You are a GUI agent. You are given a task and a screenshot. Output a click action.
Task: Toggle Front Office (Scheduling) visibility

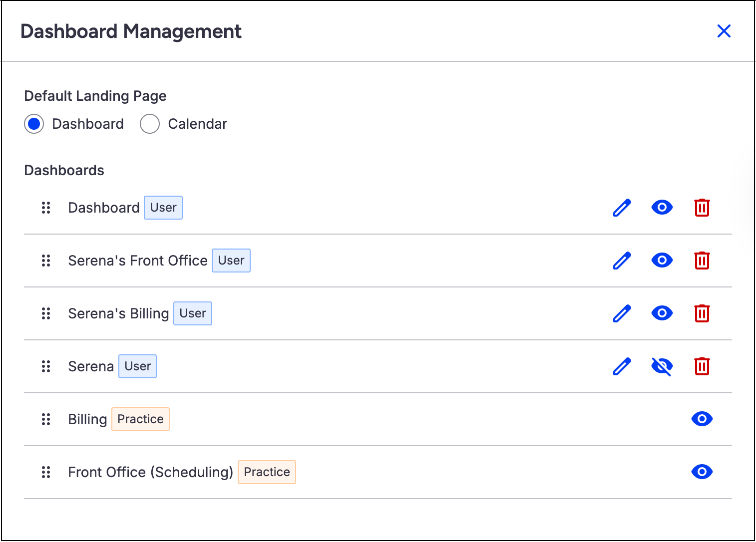pos(702,472)
